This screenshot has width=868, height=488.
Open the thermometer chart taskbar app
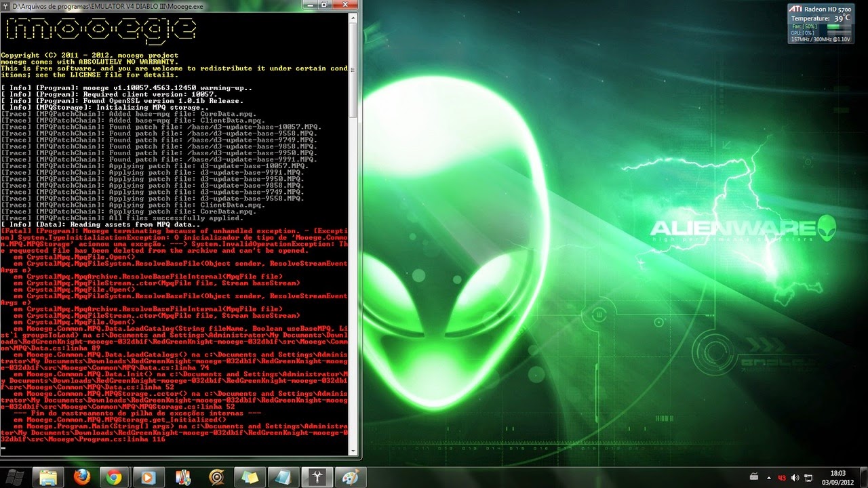182,477
